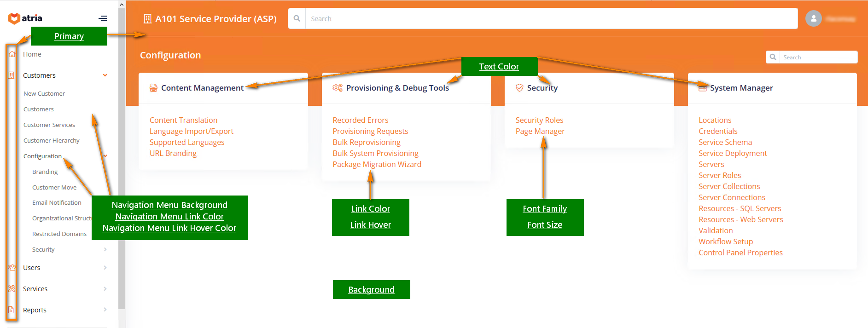Viewport: 868px width, 328px height.
Task: Click the Users icon in sidebar
Action: [12, 267]
